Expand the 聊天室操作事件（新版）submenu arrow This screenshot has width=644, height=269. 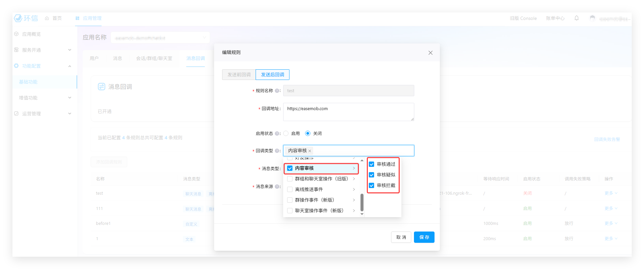(x=354, y=211)
